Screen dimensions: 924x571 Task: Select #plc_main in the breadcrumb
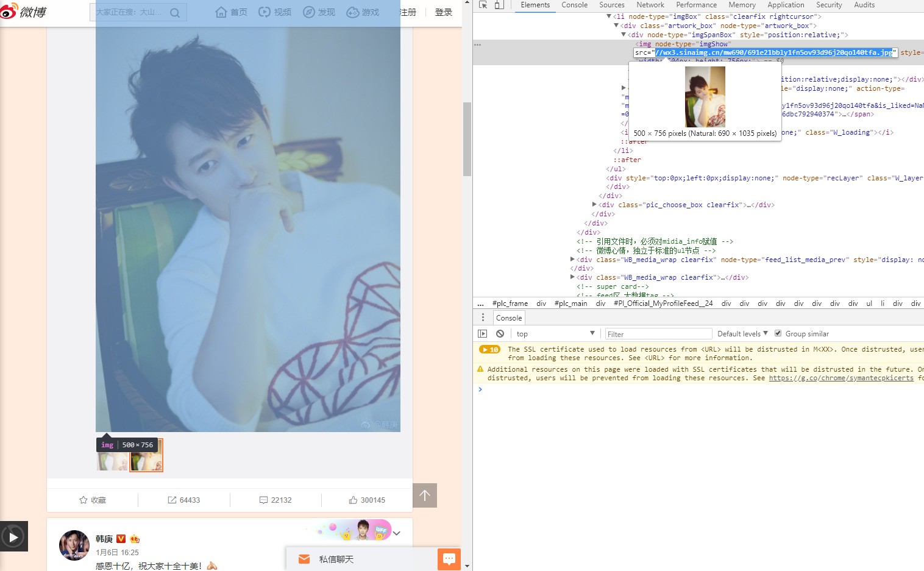pyautogui.click(x=571, y=303)
